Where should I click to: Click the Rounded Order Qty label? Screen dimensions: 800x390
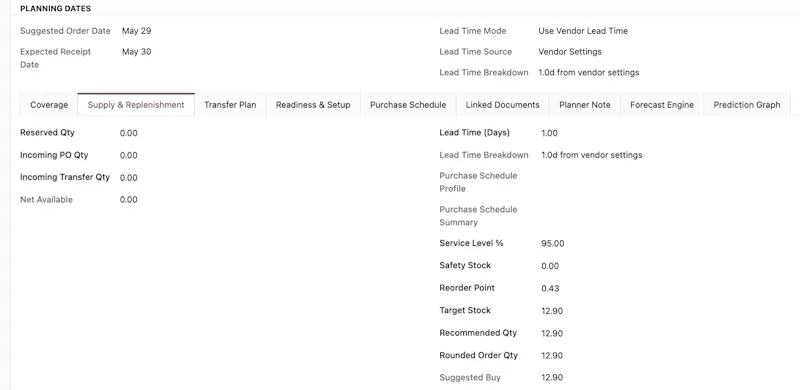click(x=479, y=355)
